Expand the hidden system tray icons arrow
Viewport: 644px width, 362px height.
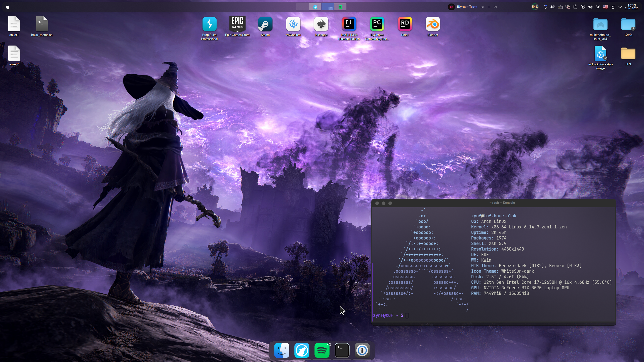620,7
